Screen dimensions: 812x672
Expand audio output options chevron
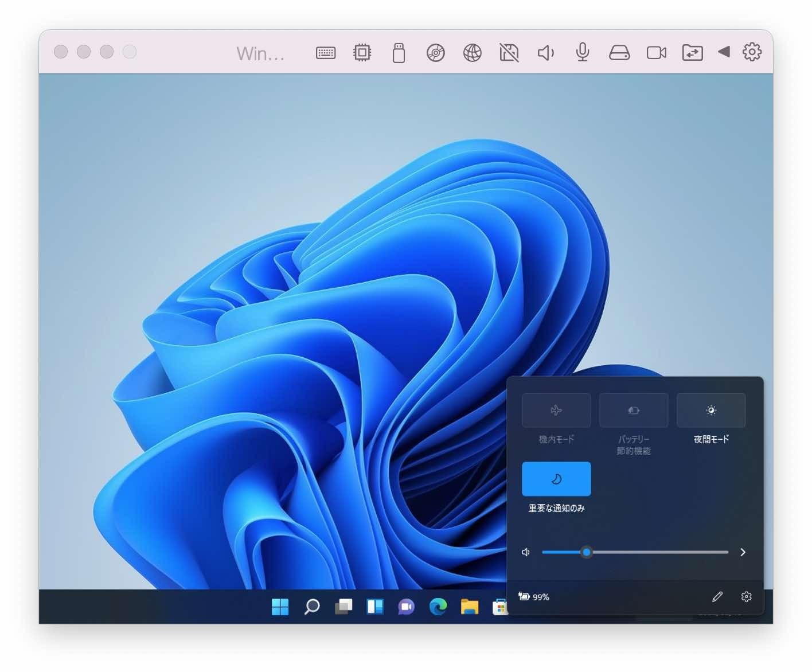[743, 552]
